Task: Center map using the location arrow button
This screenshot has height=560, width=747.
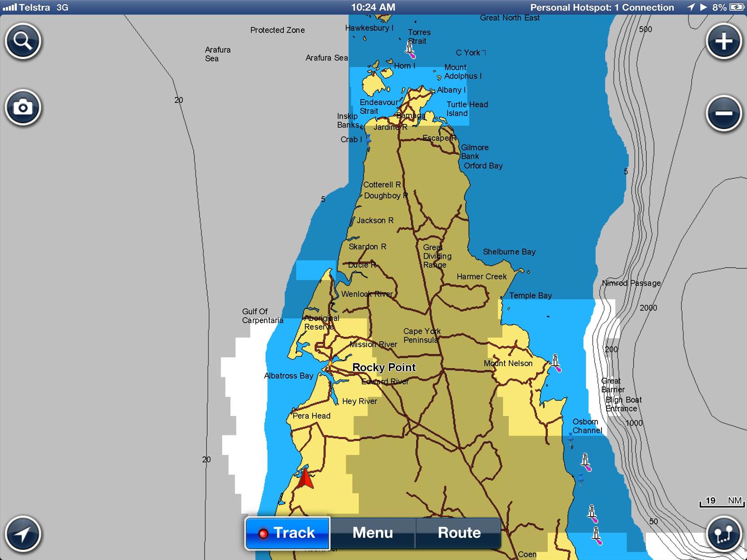Action: (x=23, y=534)
